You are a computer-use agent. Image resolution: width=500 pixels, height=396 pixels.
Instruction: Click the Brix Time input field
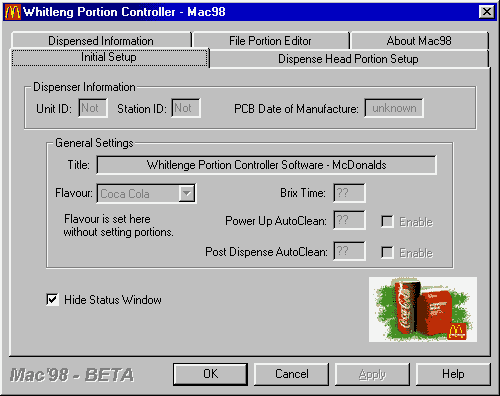(349, 193)
